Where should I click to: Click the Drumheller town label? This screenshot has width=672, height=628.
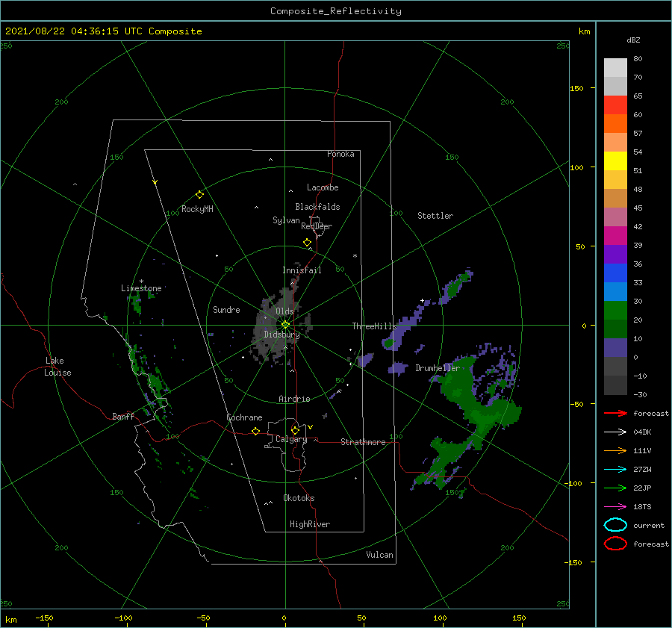(438, 368)
